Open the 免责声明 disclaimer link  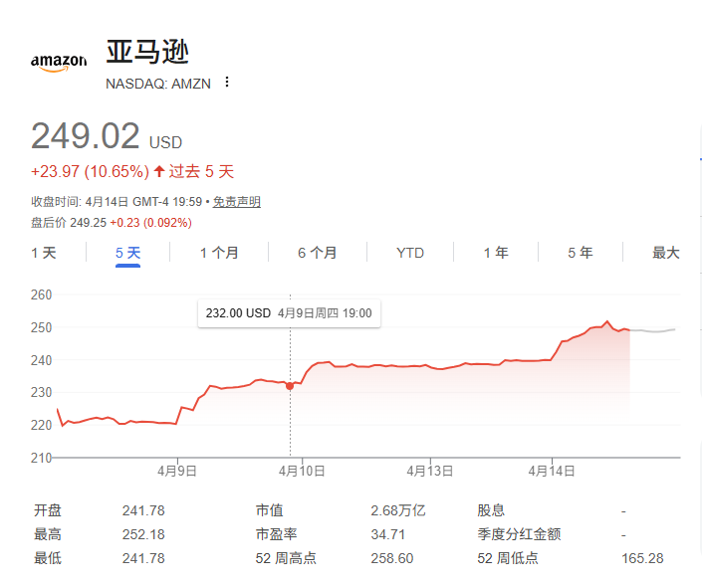click(236, 202)
